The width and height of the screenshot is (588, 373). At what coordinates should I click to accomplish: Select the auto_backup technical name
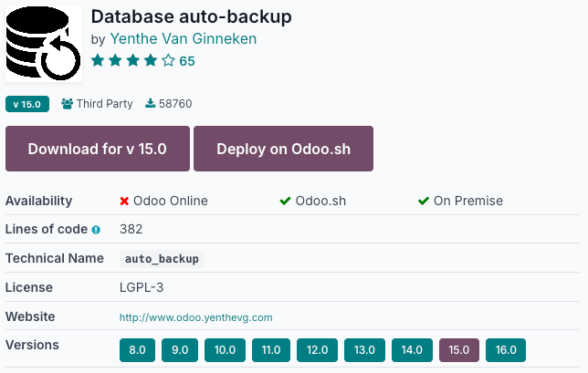[162, 259]
